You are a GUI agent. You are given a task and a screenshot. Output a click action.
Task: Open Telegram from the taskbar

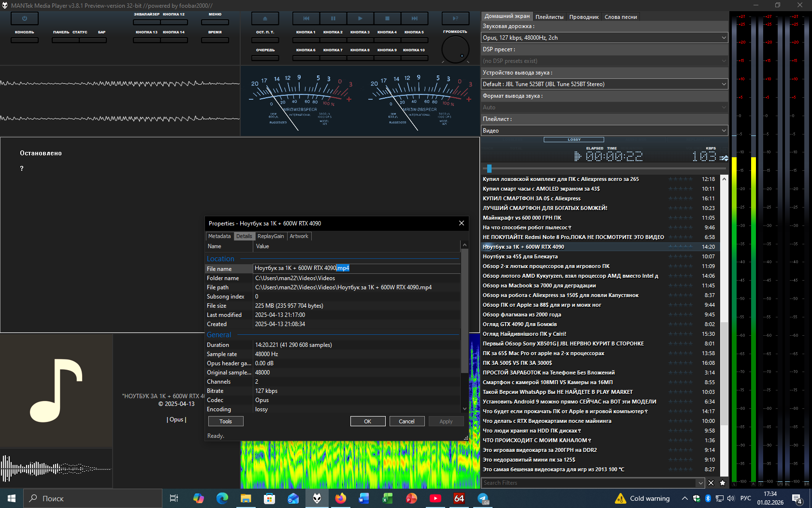coord(483,498)
